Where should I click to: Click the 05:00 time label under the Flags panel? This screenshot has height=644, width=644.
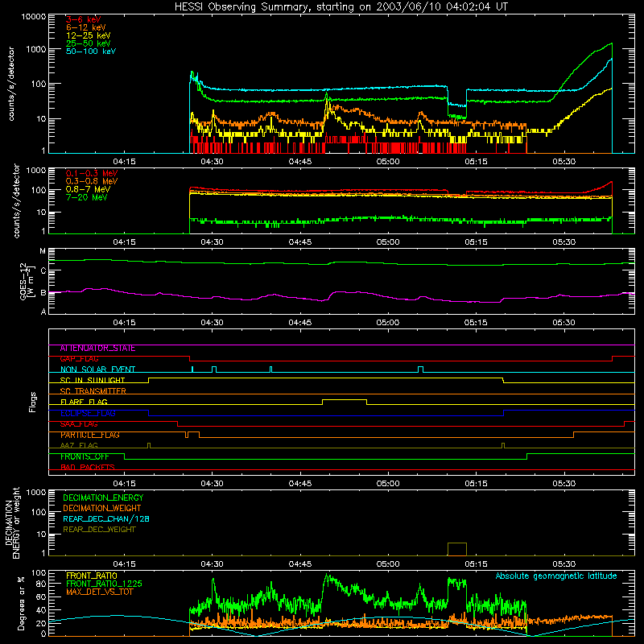coord(388,484)
